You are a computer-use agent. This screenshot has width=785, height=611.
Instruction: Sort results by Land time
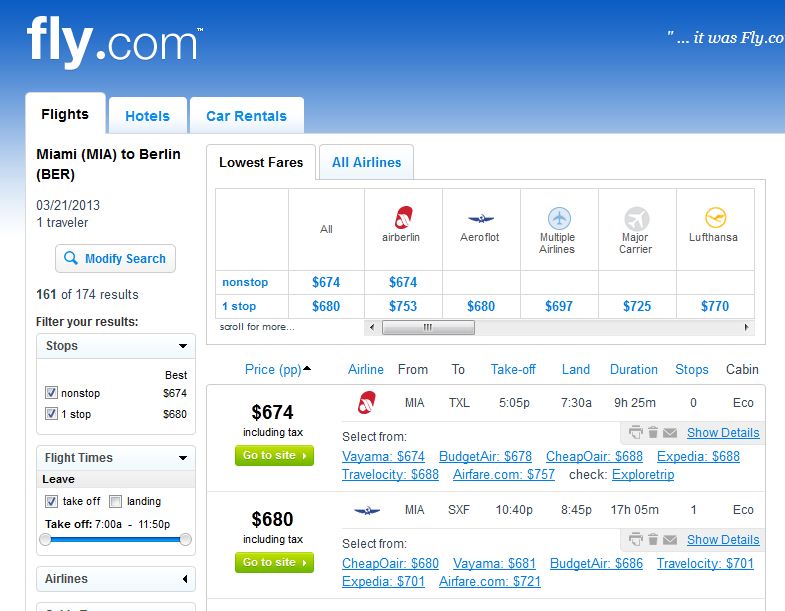coord(575,370)
